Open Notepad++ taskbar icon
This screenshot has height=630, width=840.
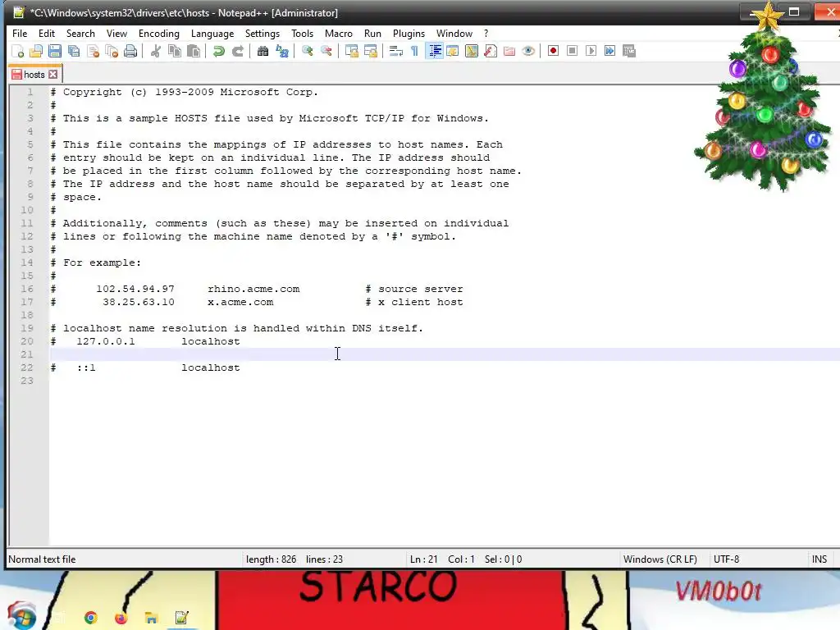pos(181,618)
